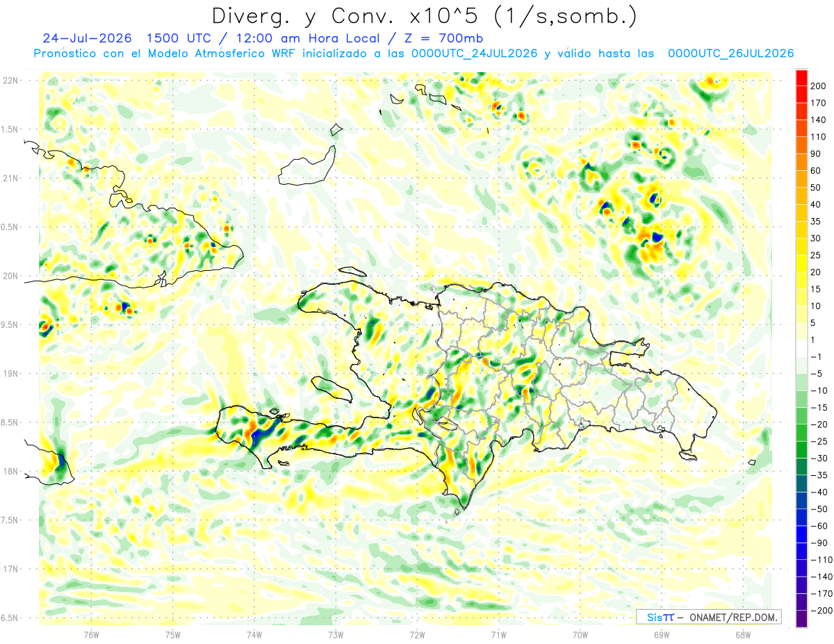This screenshot has width=834, height=644.
Task: Click "0000UTC_24JUL2026" initialization time text
Action: click(x=474, y=53)
